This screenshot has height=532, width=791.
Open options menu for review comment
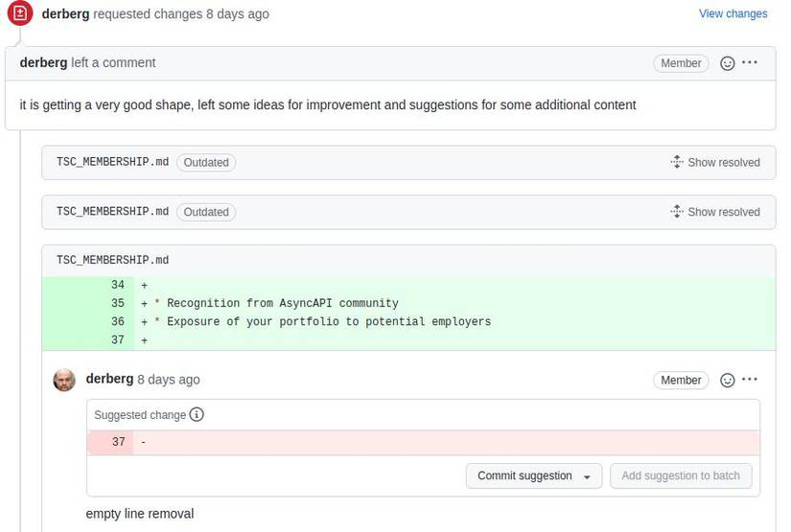pos(750,63)
